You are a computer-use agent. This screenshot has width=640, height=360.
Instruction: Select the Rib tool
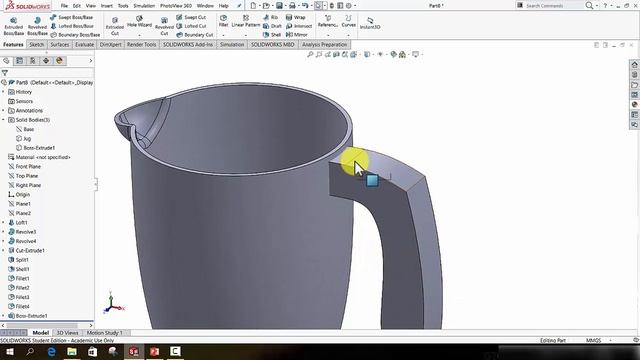[x=271, y=18]
